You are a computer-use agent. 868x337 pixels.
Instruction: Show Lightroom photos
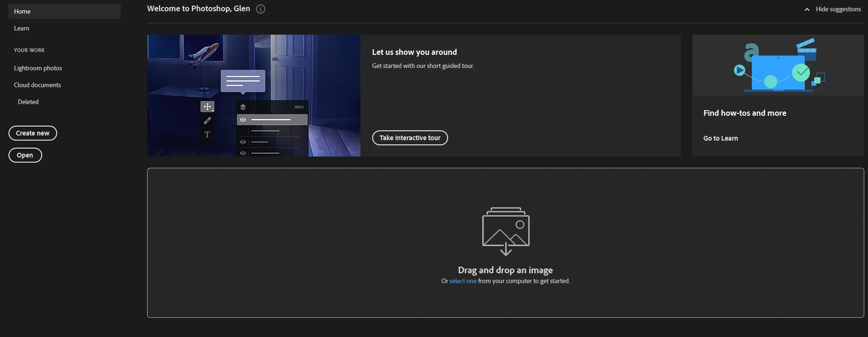point(38,68)
